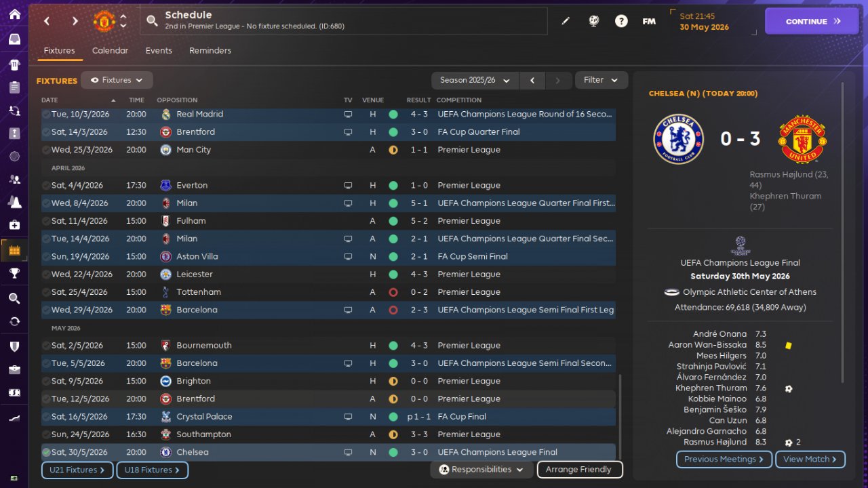Screen dimensions: 868x488
Task: Click the View Match button
Action: 810,460
